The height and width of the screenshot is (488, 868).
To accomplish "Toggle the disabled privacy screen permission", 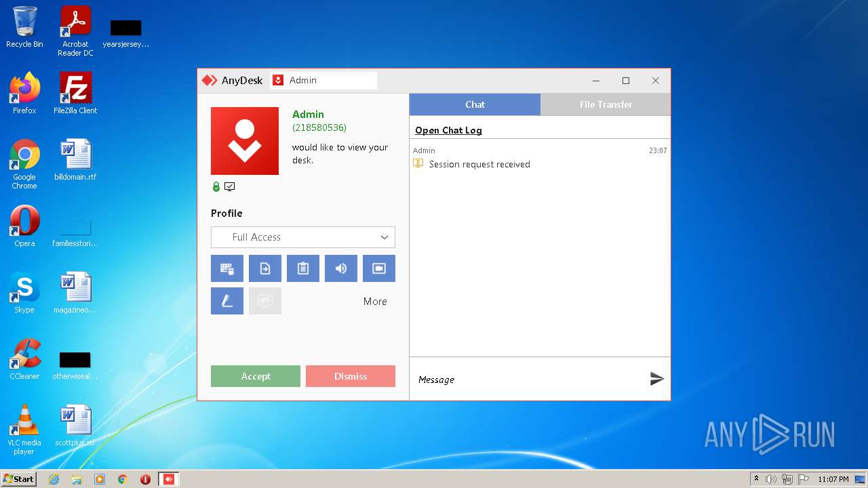I will point(265,301).
